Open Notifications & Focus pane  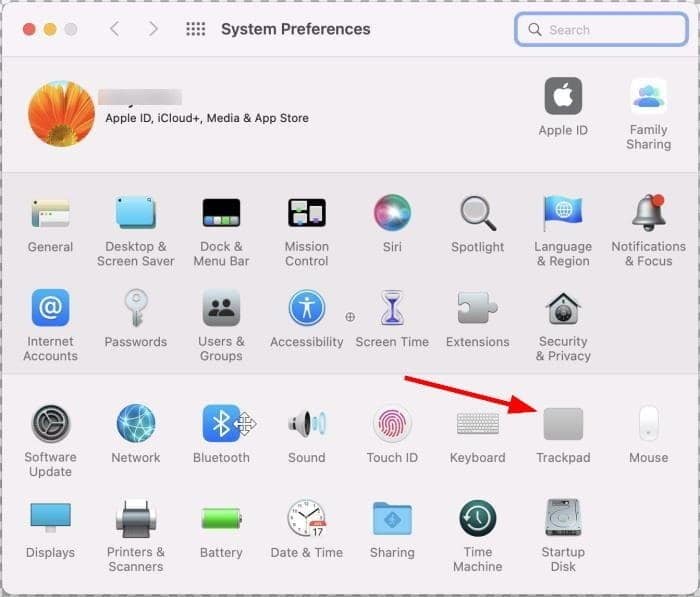coord(648,213)
